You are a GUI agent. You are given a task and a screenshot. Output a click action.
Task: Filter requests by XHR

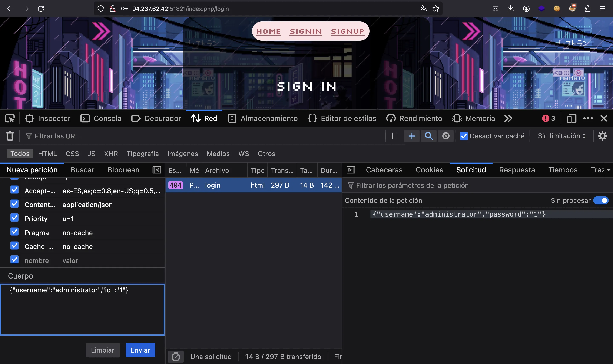coord(111,154)
